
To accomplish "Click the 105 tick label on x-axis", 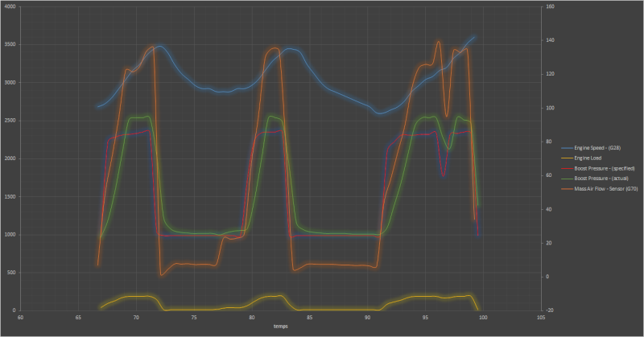I will [x=541, y=318].
